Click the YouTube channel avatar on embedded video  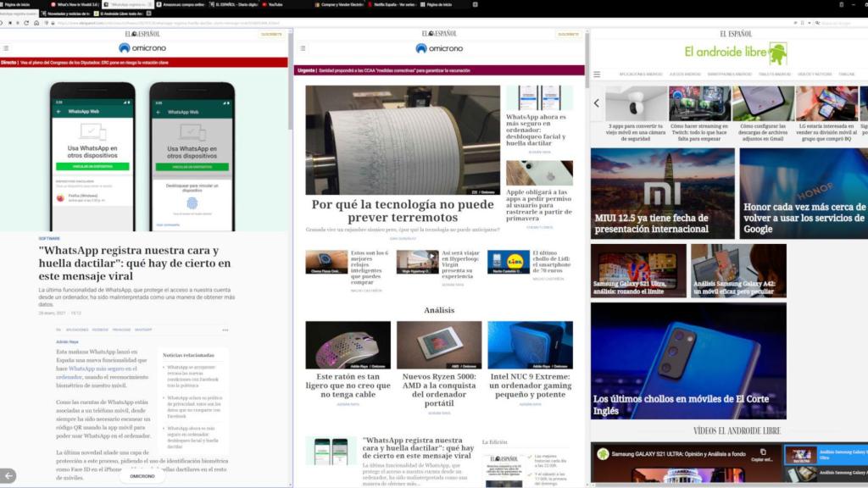[603, 453]
